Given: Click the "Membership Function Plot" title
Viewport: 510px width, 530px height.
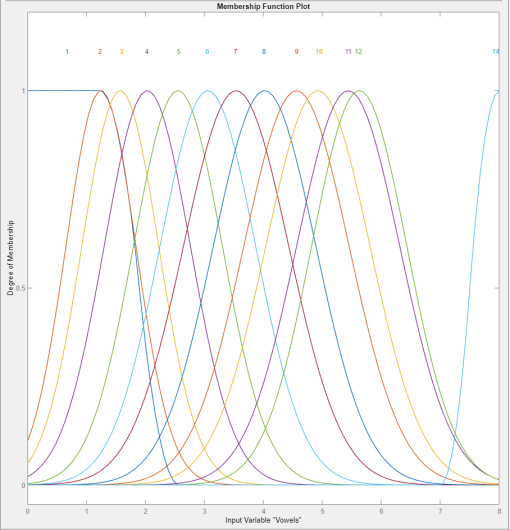Looking at the screenshot, I should pos(263,6).
